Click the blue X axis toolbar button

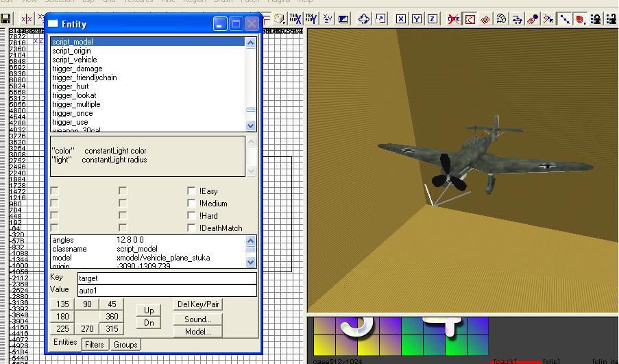[401, 19]
